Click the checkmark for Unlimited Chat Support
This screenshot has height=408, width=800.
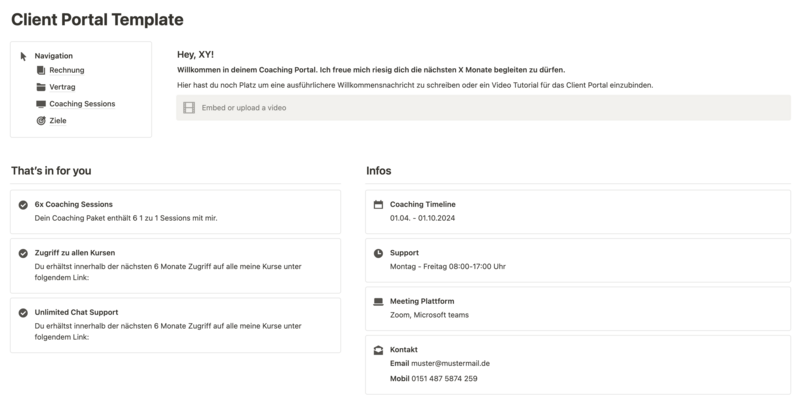point(23,313)
